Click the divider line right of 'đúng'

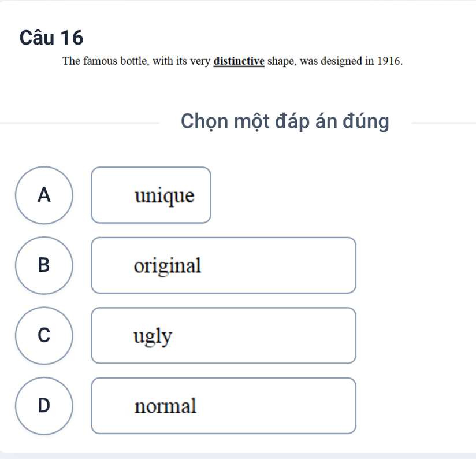pos(444,123)
